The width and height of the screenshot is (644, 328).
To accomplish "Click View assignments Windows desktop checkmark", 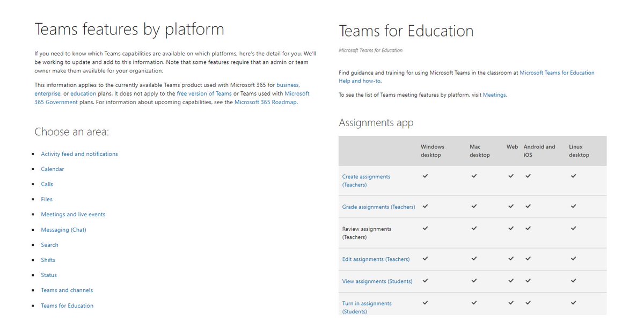I will click(x=426, y=281).
